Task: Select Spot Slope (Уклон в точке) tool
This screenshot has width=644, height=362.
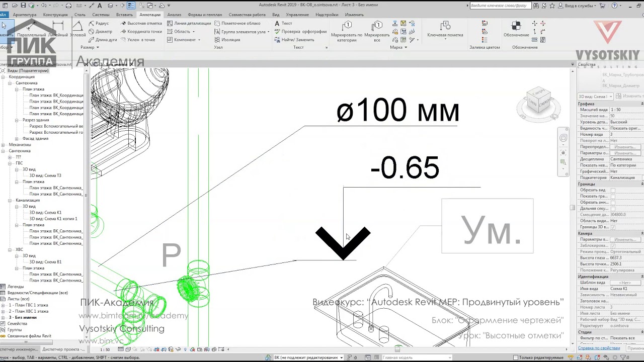Action: (x=138, y=40)
